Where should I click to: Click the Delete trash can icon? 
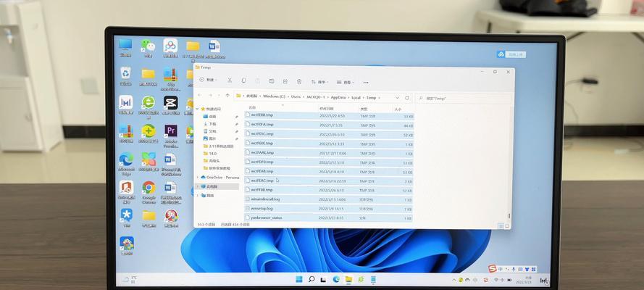click(299, 82)
